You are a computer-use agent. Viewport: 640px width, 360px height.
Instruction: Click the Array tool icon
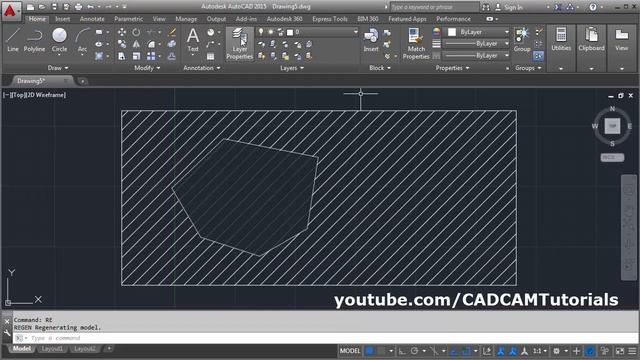pyautogui.click(x=151, y=56)
